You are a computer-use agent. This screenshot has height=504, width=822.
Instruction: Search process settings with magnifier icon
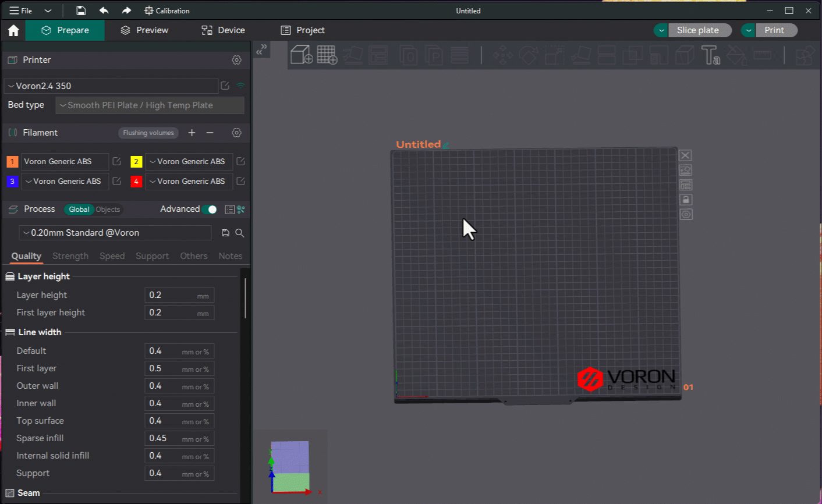[x=239, y=233]
